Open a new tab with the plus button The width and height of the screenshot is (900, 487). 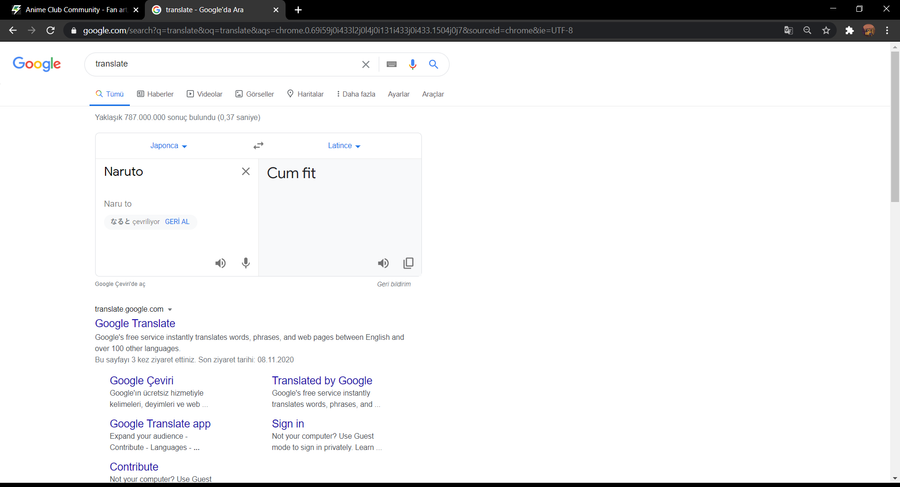(x=298, y=10)
